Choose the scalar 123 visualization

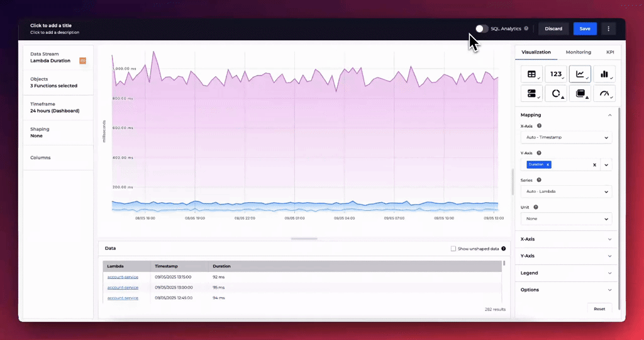[556, 74]
